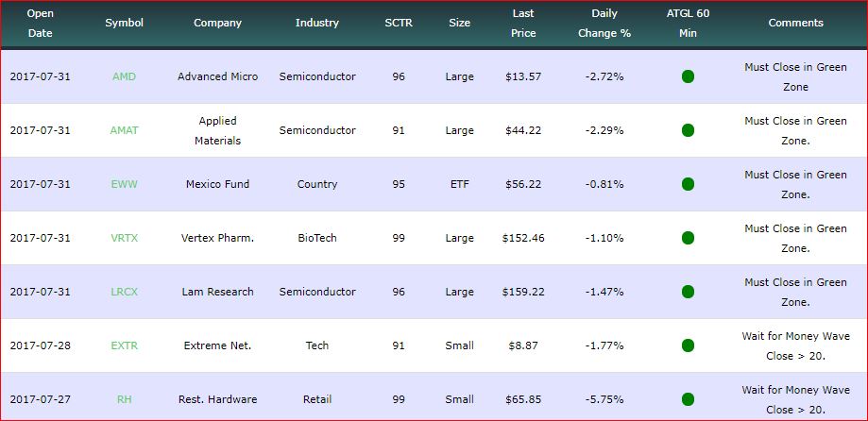Sort by the Company column header

point(217,23)
